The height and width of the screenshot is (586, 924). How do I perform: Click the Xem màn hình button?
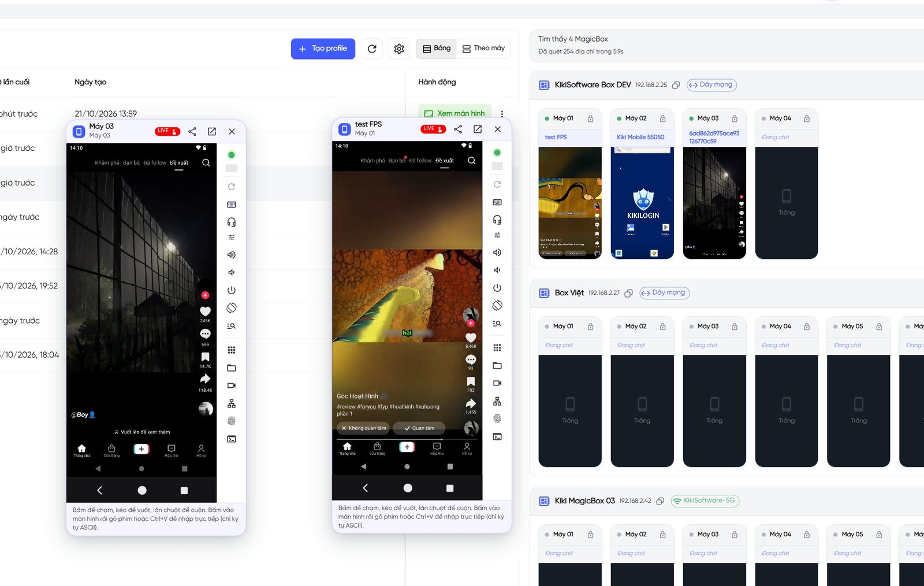[x=455, y=113]
